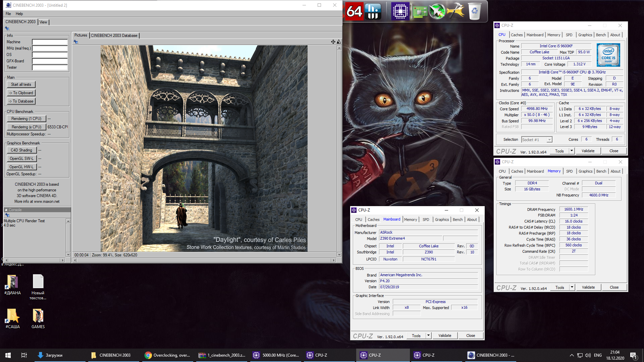Open 1_cinebench_2003 WinRAR taskbar item
Viewport: 644px width, 362px height.
(221, 355)
